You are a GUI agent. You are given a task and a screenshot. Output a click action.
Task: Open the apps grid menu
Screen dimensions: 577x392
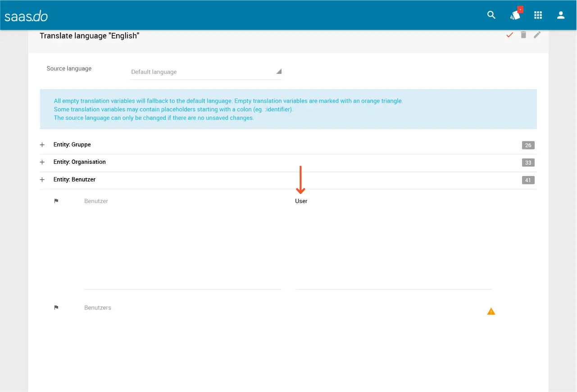538,15
